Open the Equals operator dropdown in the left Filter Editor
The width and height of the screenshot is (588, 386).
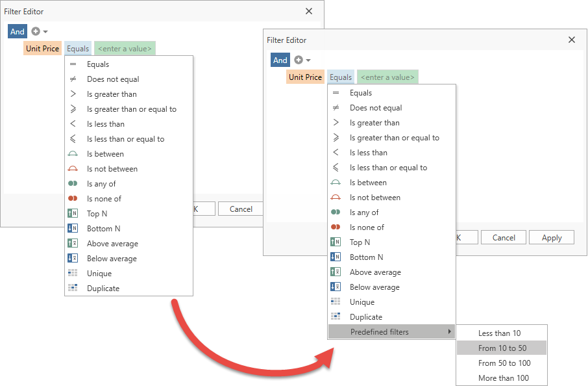coord(78,49)
